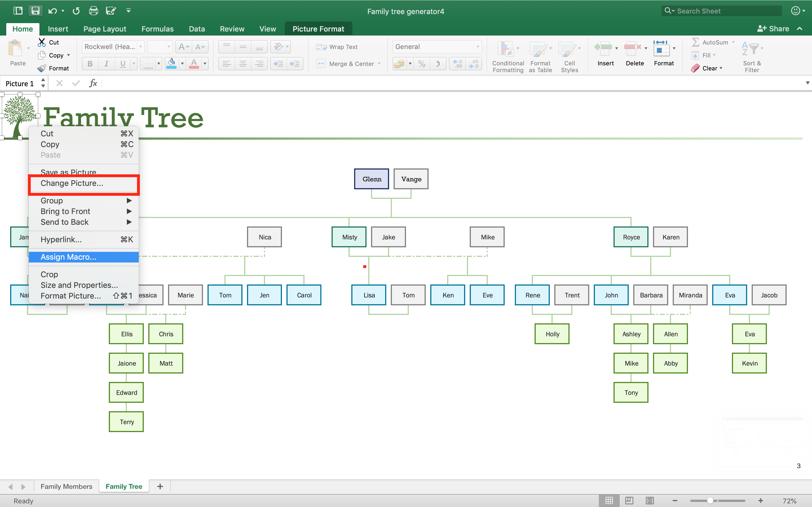Switch to Picture Format tab
The height and width of the screenshot is (507, 812).
pos(319,29)
